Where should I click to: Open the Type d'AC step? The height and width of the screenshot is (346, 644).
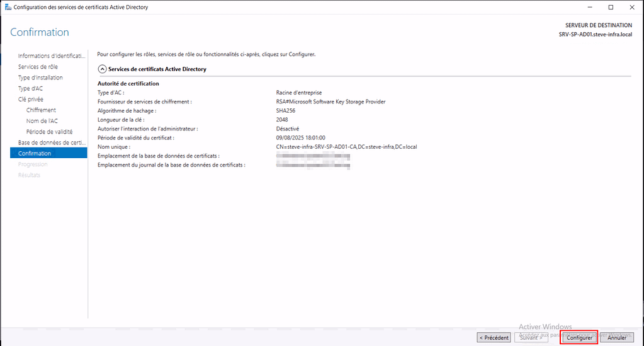(x=30, y=89)
